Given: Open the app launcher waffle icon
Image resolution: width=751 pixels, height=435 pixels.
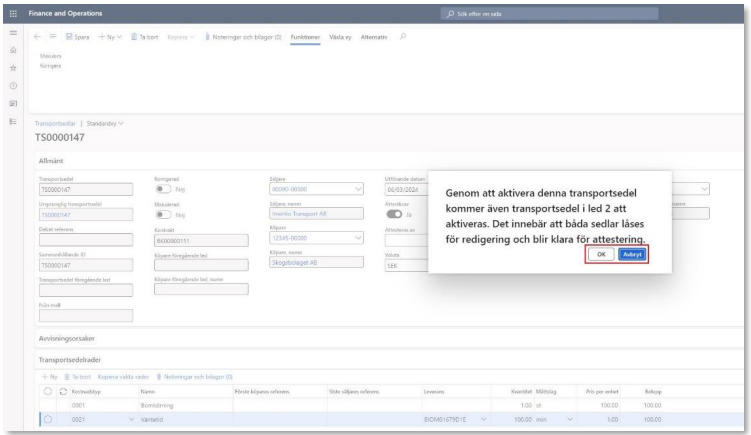Looking at the screenshot, I should (x=12, y=12).
